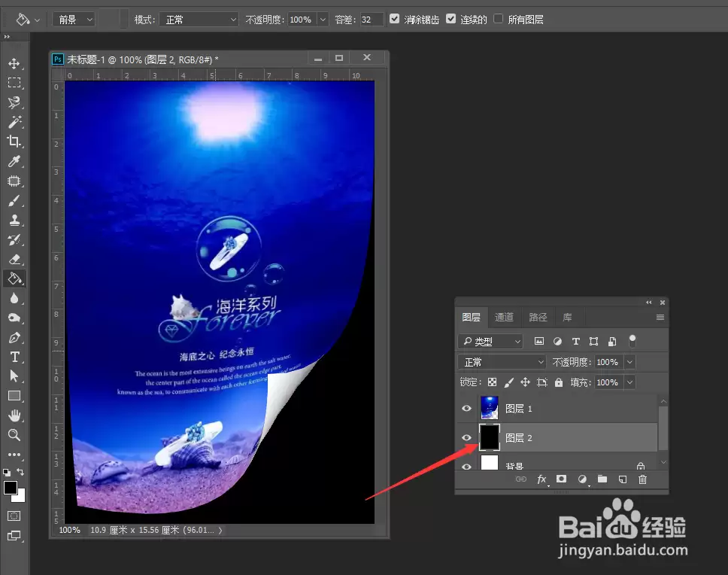Switch to the 通道 tab
Screen dimensions: 728x575
[x=504, y=317]
